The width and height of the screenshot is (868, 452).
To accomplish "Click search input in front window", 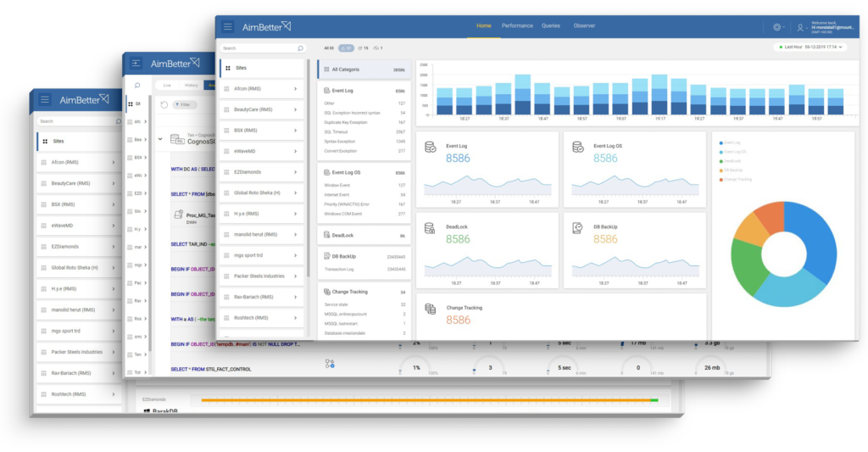I will (261, 48).
